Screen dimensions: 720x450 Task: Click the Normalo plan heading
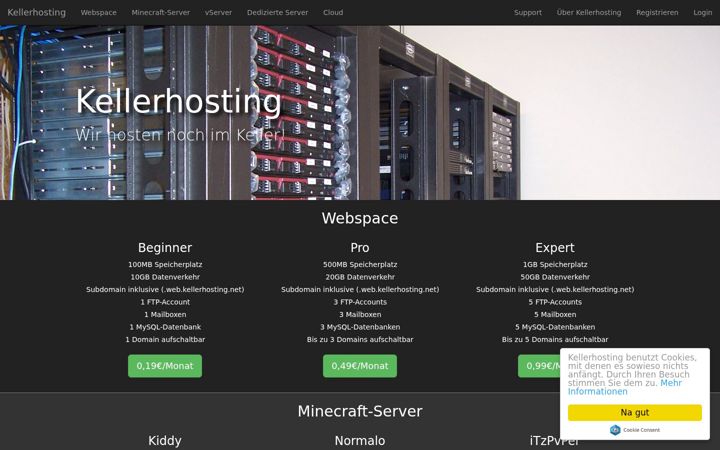360,441
